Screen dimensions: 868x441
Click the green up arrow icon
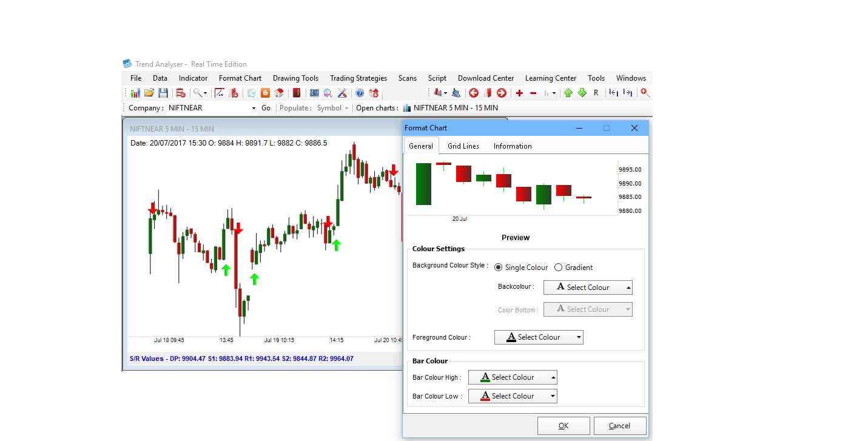pyautogui.click(x=568, y=92)
